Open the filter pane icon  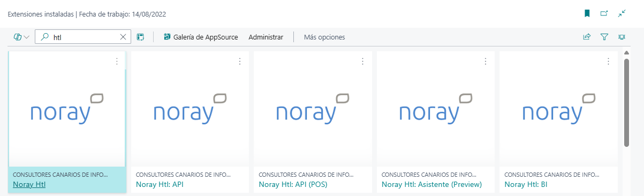pos(604,37)
